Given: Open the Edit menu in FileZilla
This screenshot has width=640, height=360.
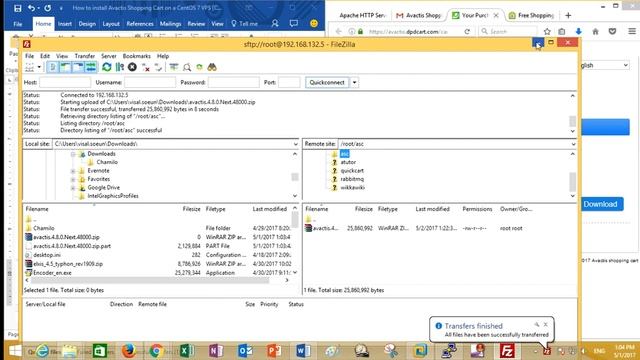Looking at the screenshot, I should (45, 56).
